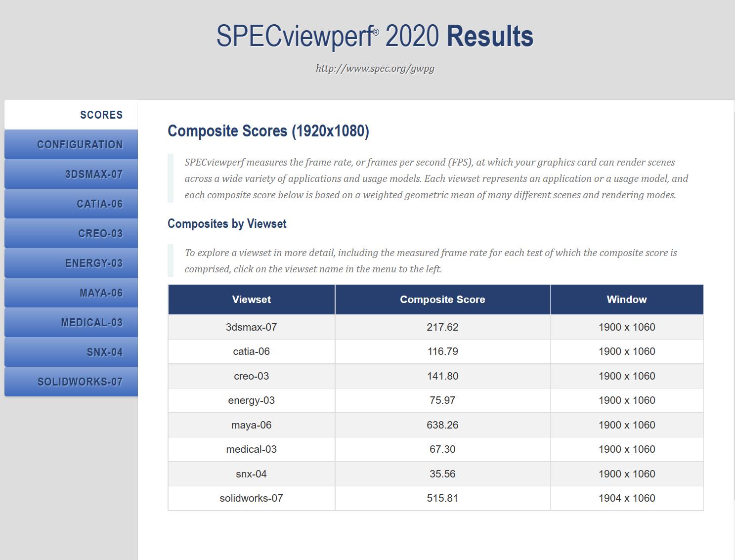Click the 1900 x 1060 value in medical-03 row
735x560 pixels.
627,449
